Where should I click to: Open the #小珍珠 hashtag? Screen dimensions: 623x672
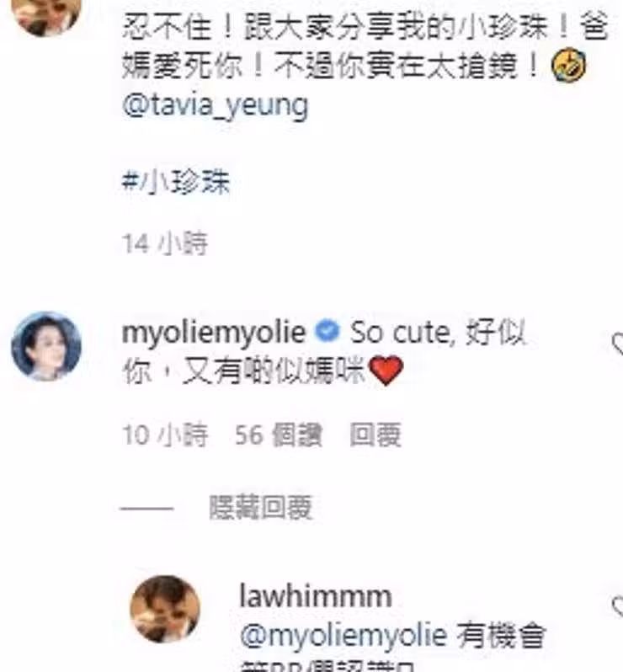(176, 182)
